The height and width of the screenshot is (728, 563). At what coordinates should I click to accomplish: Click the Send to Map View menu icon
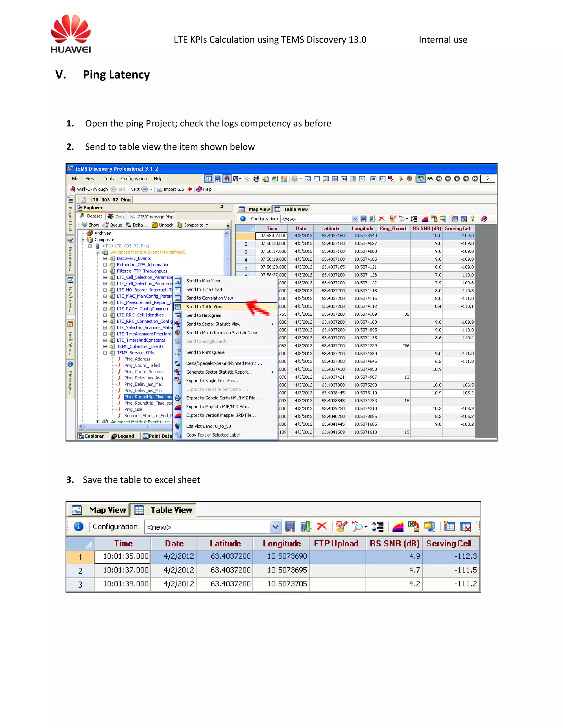point(178,281)
